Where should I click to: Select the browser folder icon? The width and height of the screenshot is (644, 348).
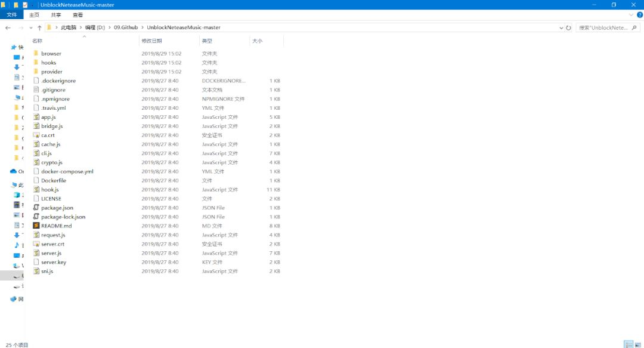tap(36, 53)
